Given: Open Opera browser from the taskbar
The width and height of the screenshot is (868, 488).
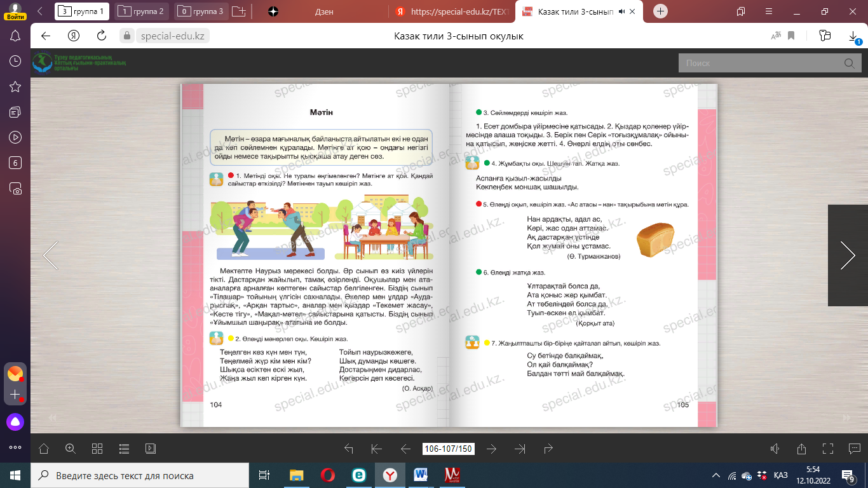Looking at the screenshot, I should [x=328, y=475].
